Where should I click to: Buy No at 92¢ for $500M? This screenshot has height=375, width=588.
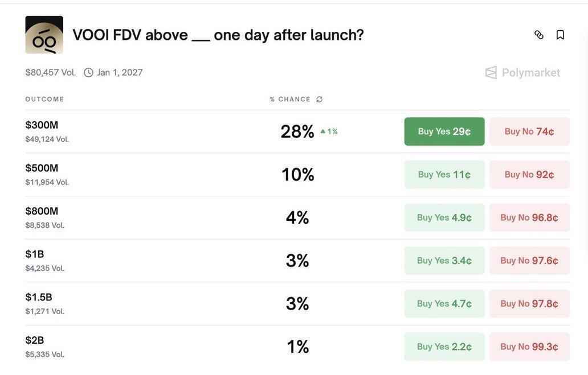click(x=529, y=175)
